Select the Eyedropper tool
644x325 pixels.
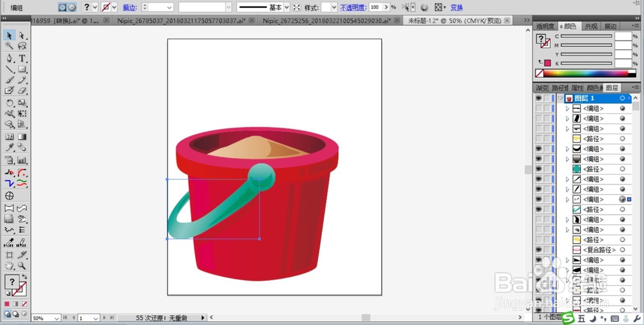(10, 148)
